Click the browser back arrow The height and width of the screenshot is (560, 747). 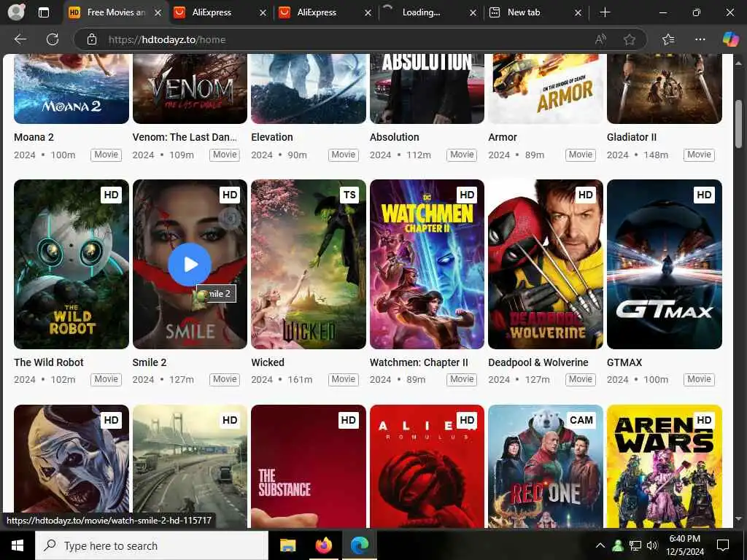(20, 39)
